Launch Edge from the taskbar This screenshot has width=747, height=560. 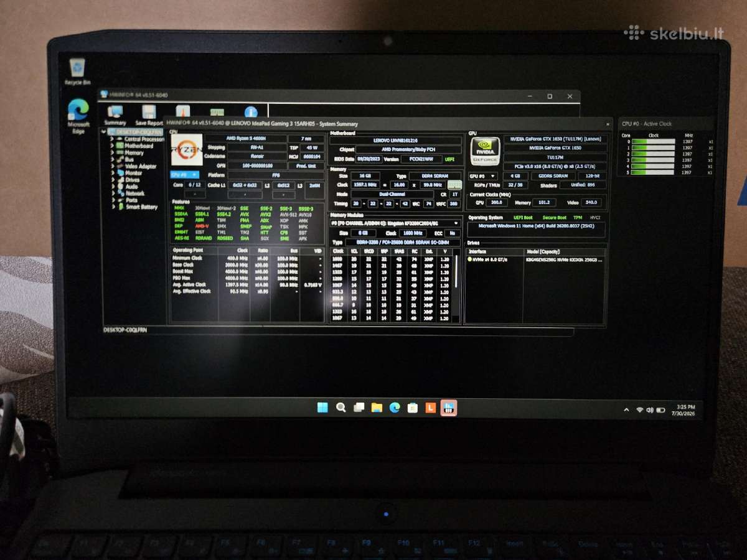point(395,408)
